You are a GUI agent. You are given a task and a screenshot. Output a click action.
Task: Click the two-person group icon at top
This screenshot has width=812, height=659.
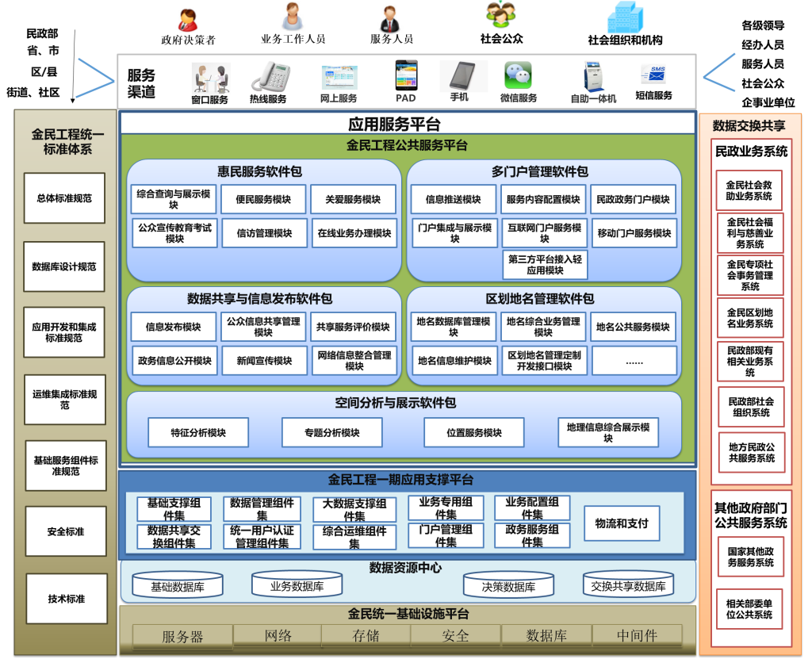(500, 15)
